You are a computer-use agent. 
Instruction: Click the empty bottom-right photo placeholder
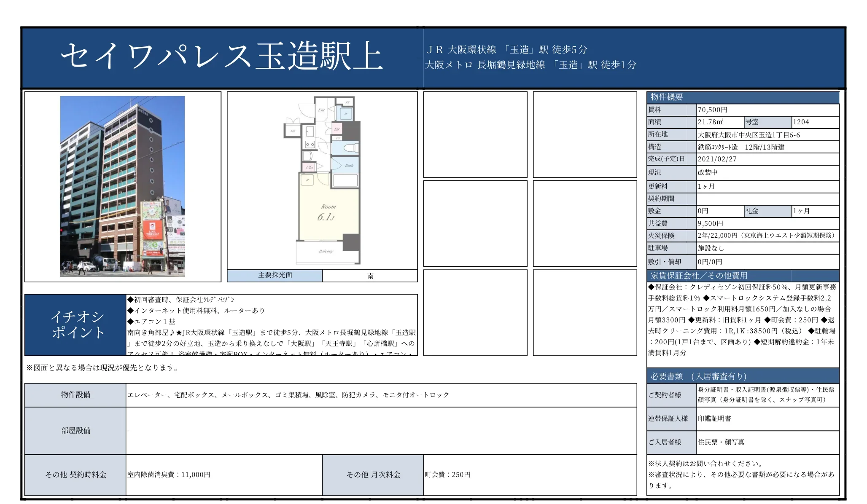coord(585,313)
